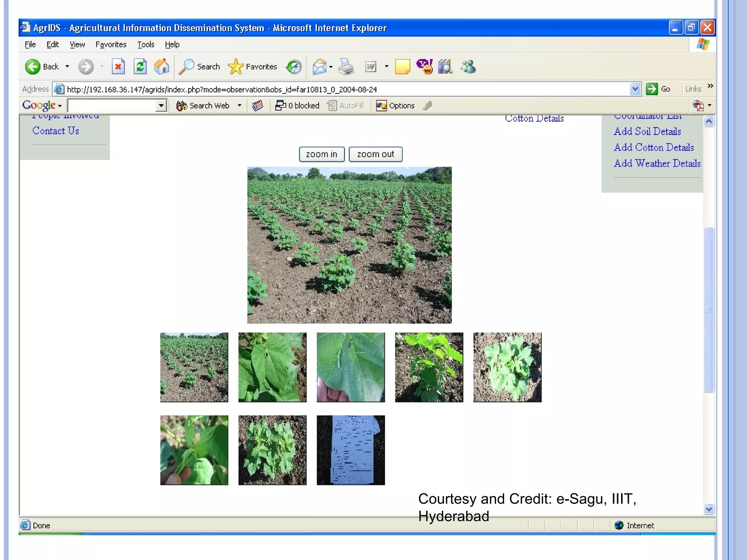Print the page with printer icon

pos(346,67)
